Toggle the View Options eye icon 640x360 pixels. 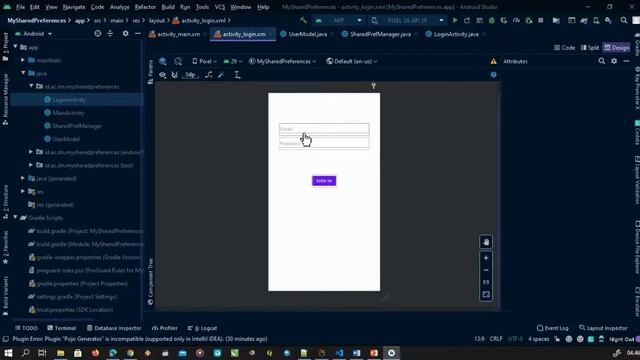[162, 75]
